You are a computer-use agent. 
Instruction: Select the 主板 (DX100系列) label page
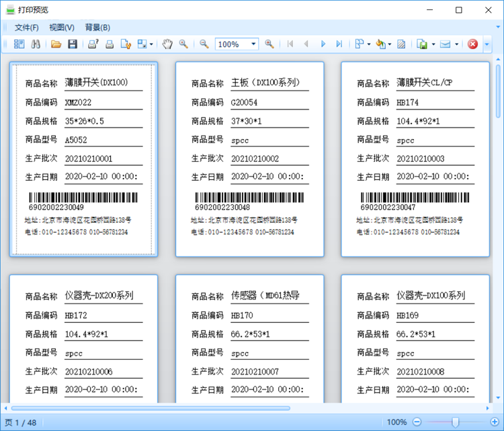250,159
